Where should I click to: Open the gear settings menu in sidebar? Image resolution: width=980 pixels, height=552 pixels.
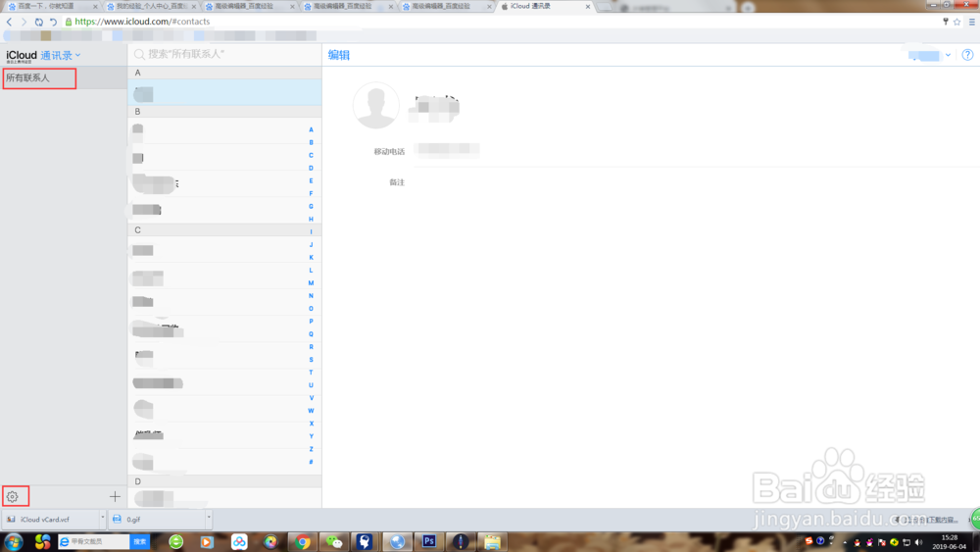coord(13,497)
